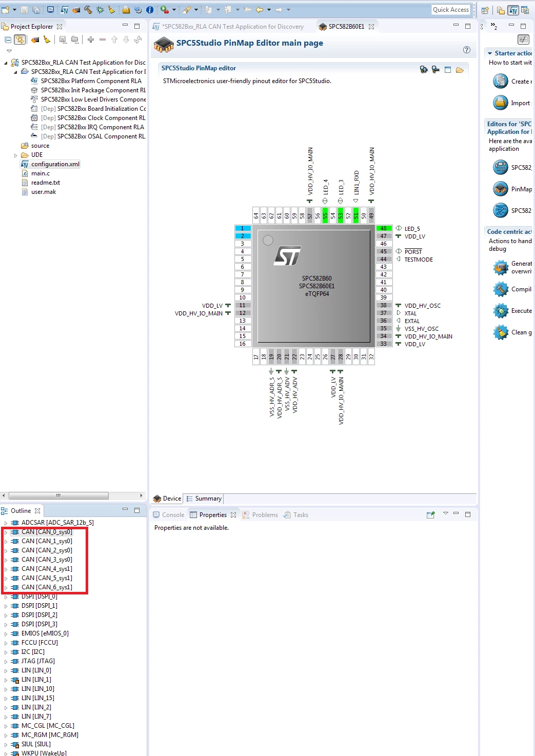Open Project Explorer view menu triangle
Image resolution: width=535 pixels, height=756 pixels.
[9, 51]
